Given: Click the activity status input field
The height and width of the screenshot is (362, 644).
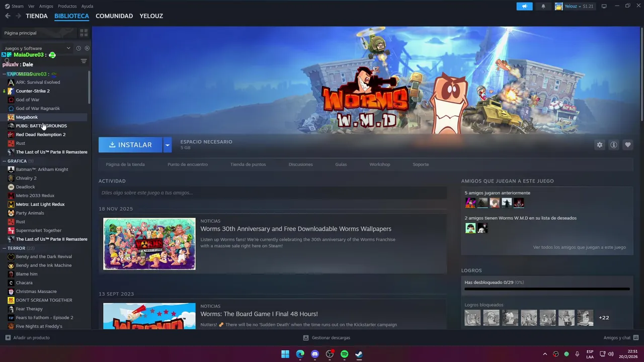Looking at the screenshot, I should pos(273,193).
